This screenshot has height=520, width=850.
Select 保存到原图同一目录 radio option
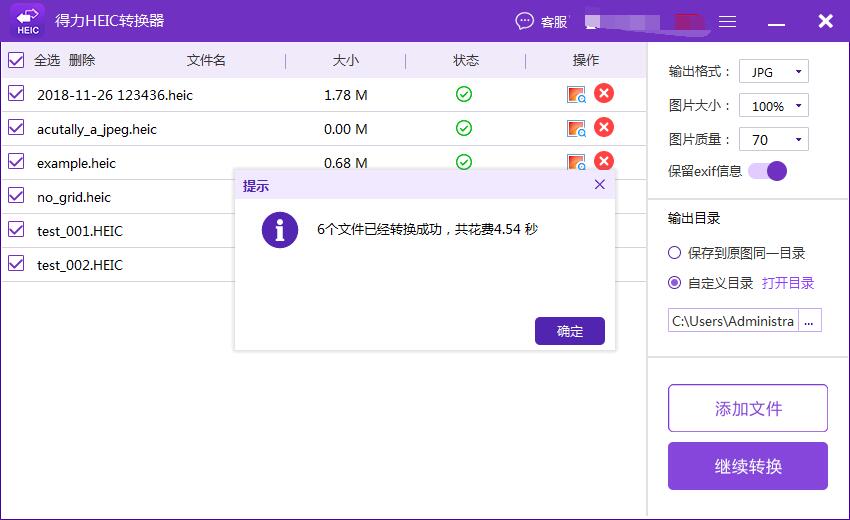(675, 253)
